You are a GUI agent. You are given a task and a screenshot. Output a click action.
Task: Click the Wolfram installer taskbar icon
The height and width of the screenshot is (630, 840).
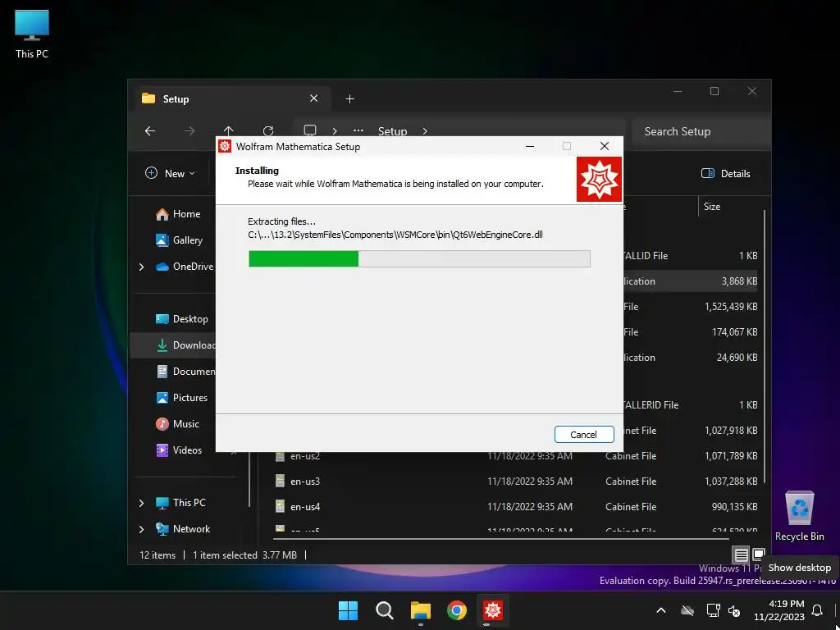[x=492, y=610]
